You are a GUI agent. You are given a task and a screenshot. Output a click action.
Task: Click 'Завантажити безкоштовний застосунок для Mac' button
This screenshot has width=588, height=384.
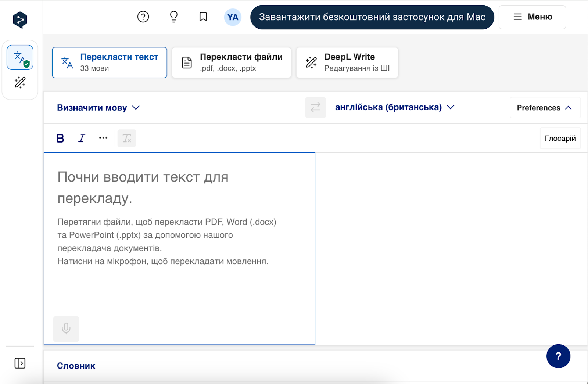click(x=372, y=17)
